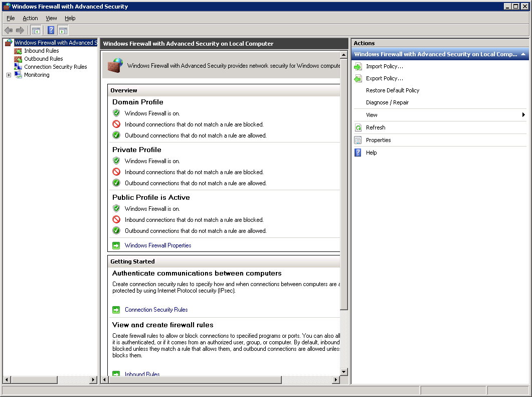Image resolution: width=532 pixels, height=397 pixels.
Task: Click the window title bar firewall icon
Action: pyautogui.click(x=7, y=7)
